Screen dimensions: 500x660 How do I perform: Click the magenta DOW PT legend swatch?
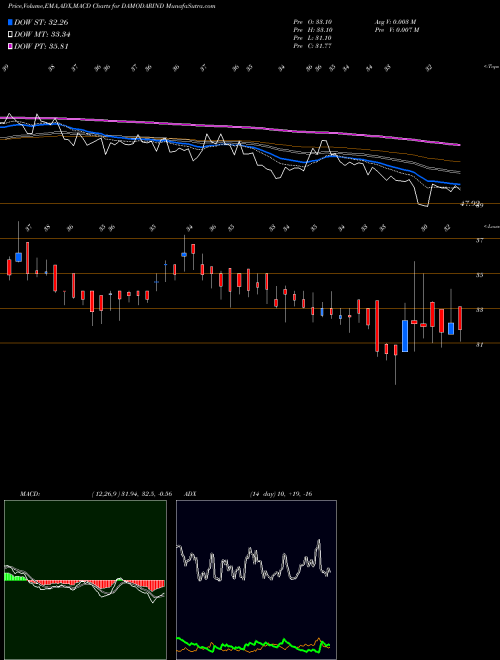(x=10, y=46)
